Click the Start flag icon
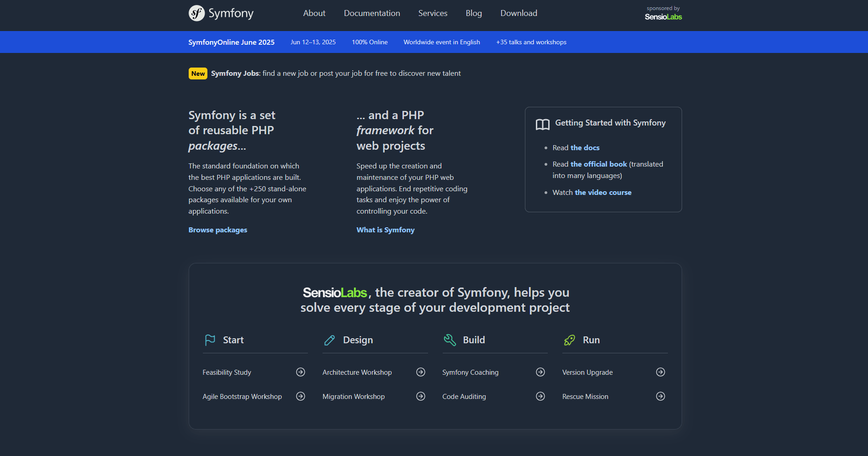The width and height of the screenshot is (868, 456). point(210,340)
